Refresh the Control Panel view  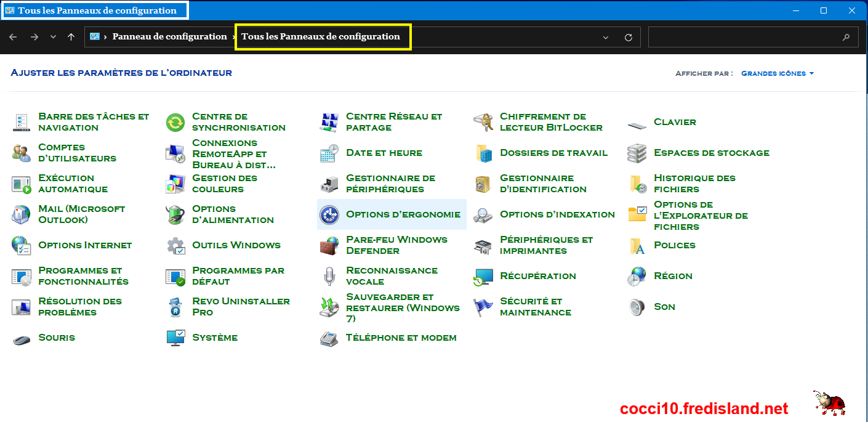pyautogui.click(x=629, y=37)
